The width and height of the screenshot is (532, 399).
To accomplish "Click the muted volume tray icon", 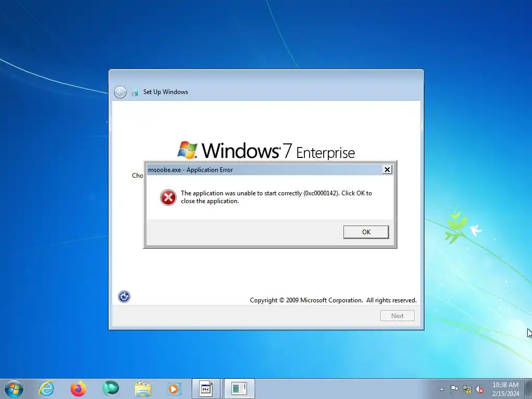I will tap(480, 389).
